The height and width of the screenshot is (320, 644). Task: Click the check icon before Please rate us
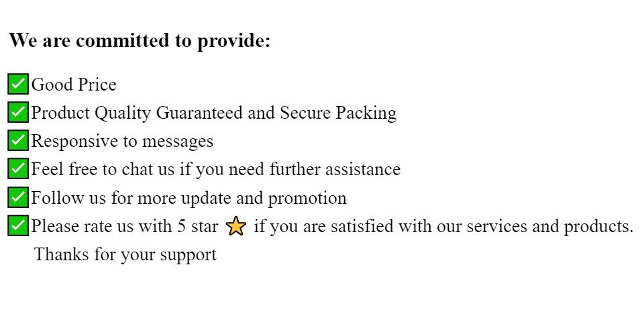[18, 226]
